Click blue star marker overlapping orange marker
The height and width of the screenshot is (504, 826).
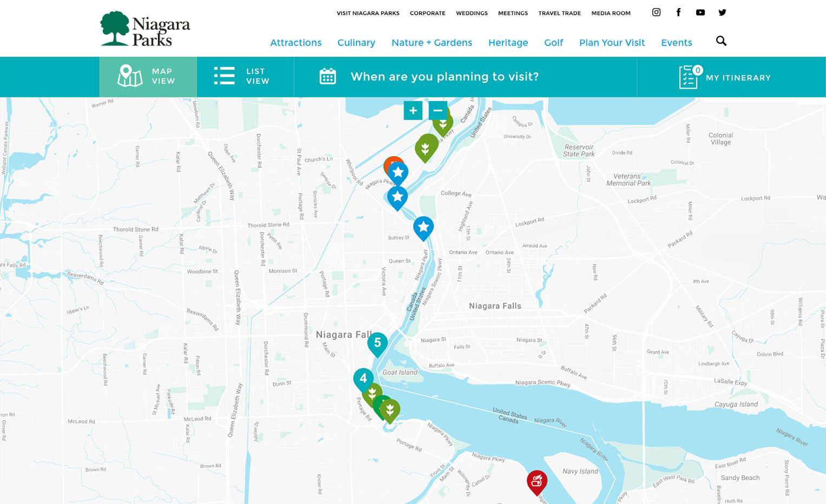pos(398,173)
